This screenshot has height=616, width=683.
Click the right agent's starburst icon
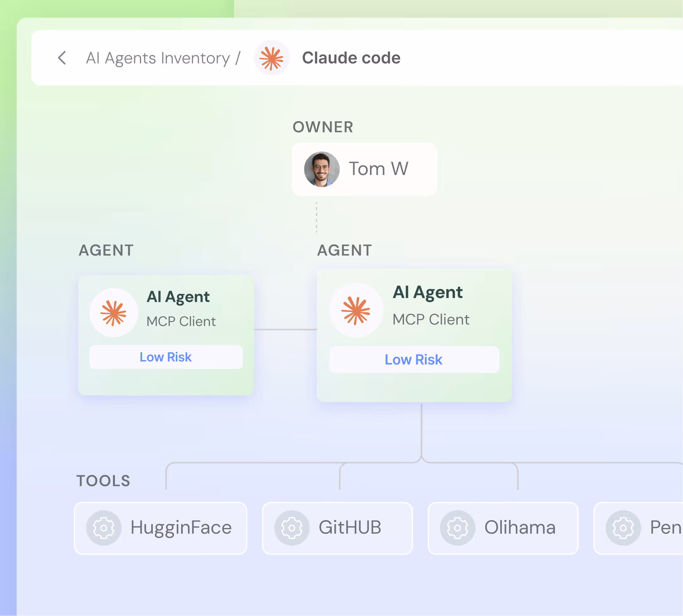pos(356,311)
